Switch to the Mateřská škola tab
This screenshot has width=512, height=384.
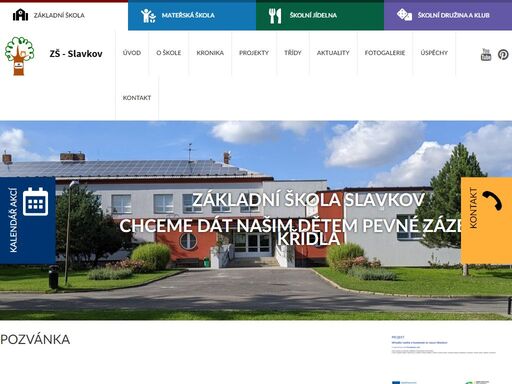pos(192,16)
